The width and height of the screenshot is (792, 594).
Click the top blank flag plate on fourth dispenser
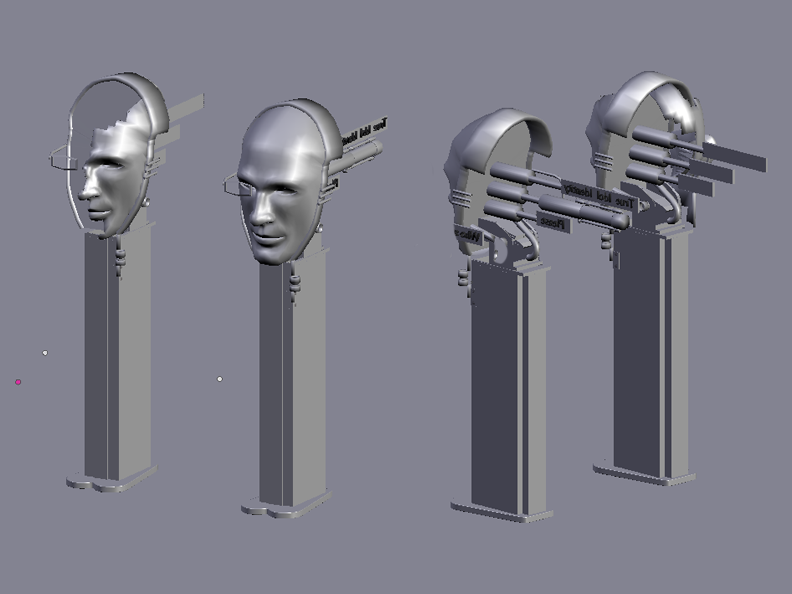(734, 157)
